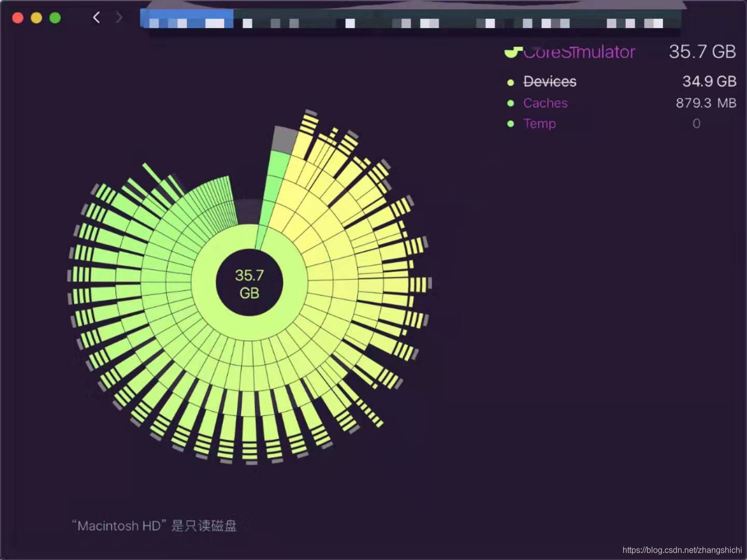Screen dimensions: 747x560
Task: Click the CoreSimulator folder icon in sidebar header
Action: click(x=512, y=52)
